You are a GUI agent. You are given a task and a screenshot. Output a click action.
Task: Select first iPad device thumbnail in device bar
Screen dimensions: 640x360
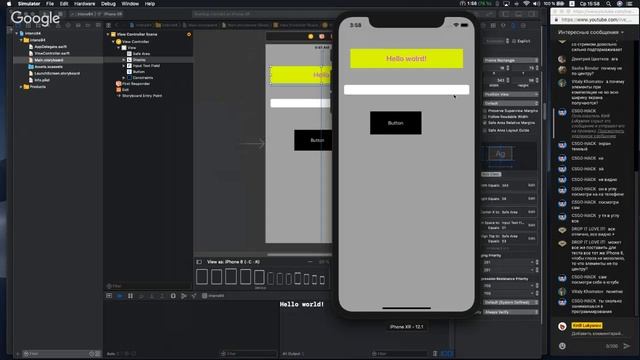(202, 277)
